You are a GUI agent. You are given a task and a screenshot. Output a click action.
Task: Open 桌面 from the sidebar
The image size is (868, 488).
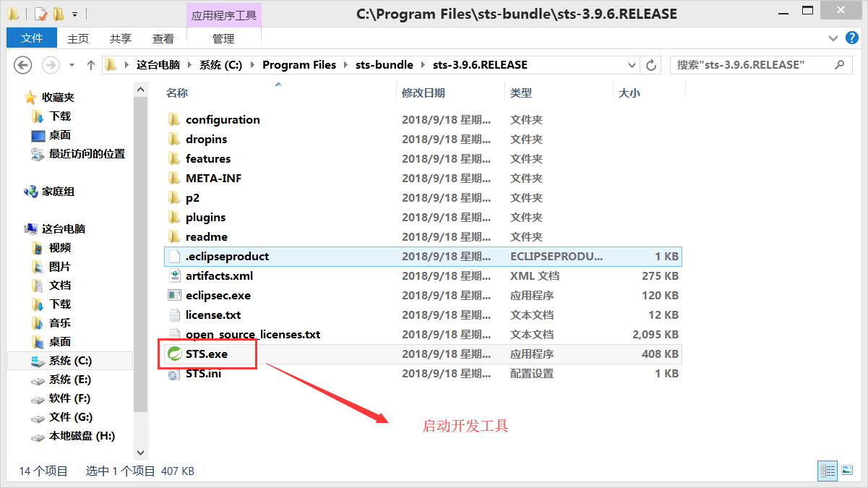coord(60,134)
